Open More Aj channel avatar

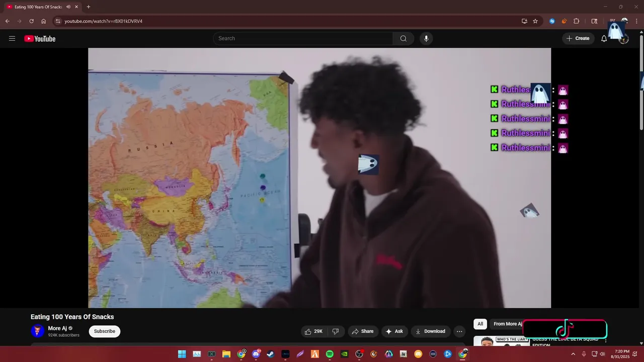tap(37, 331)
